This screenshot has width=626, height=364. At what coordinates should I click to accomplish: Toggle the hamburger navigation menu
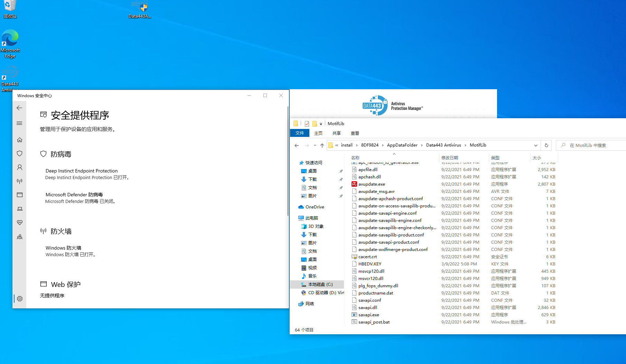click(x=19, y=123)
